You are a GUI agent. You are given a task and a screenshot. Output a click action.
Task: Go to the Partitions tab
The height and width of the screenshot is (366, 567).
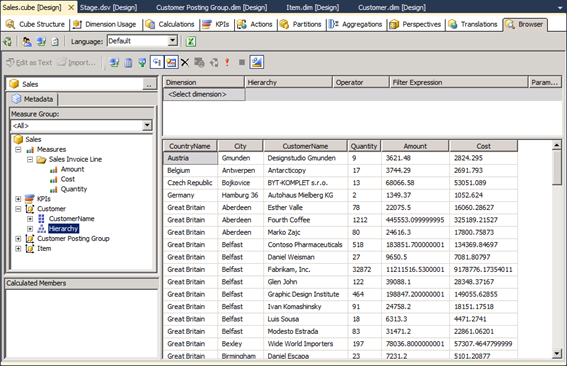pyautogui.click(x=301, y=24)
